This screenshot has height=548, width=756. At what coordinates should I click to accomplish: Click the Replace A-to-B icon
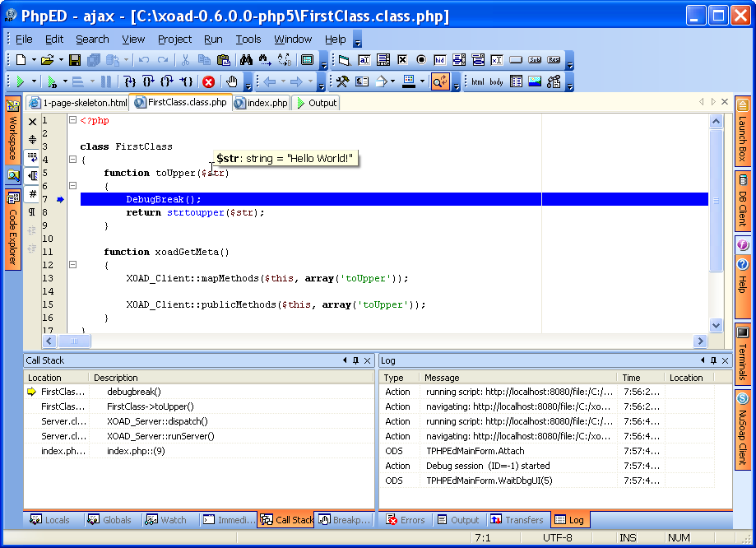(x=285, y=60)
